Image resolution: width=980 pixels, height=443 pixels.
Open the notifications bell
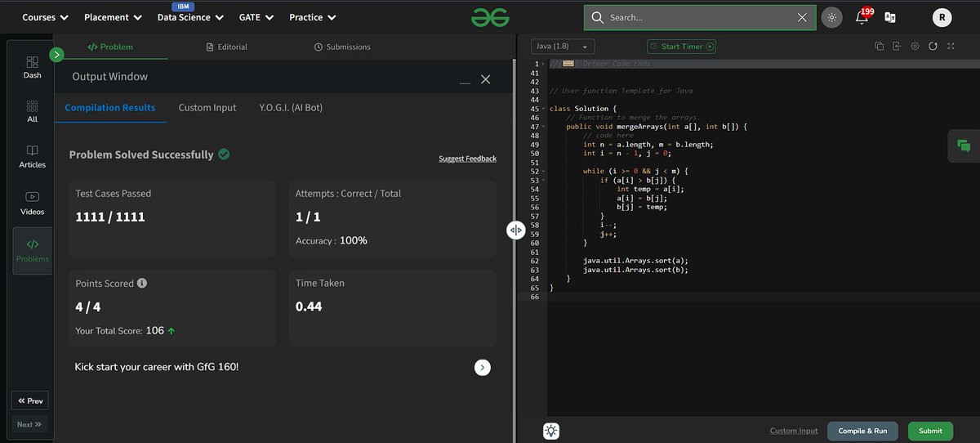[862, 17]
